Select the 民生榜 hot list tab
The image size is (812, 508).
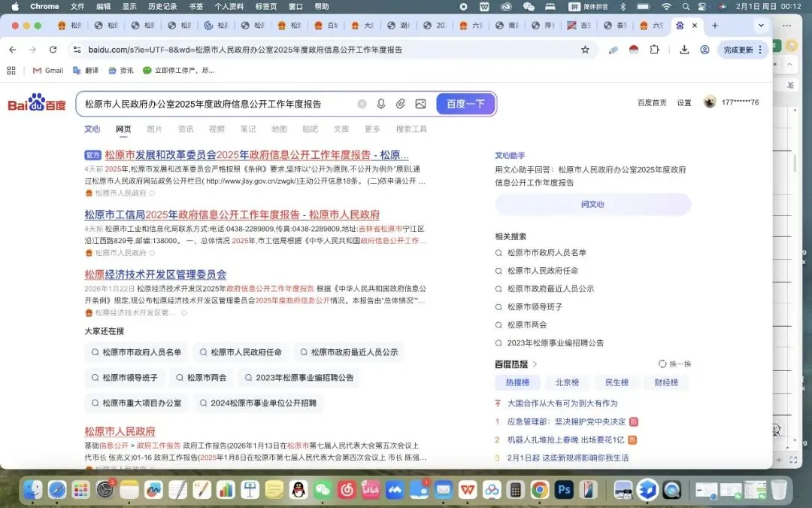click(x=617, y=382)
